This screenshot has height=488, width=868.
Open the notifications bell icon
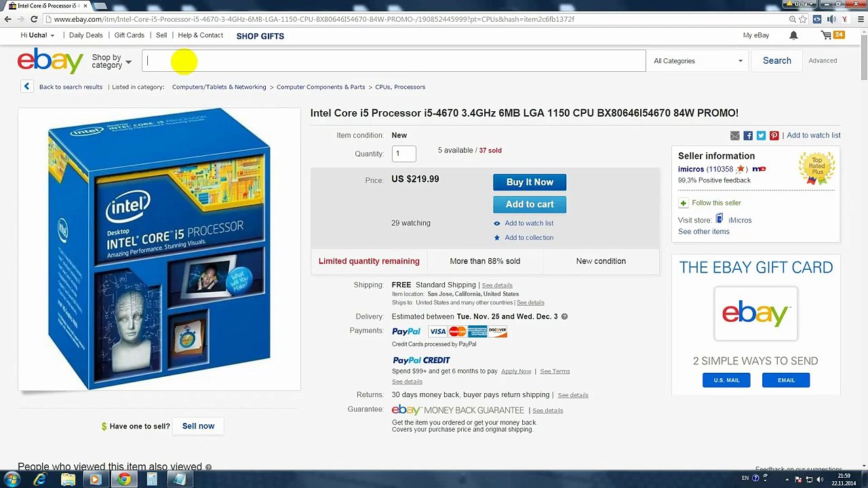(x=793, y=35)
